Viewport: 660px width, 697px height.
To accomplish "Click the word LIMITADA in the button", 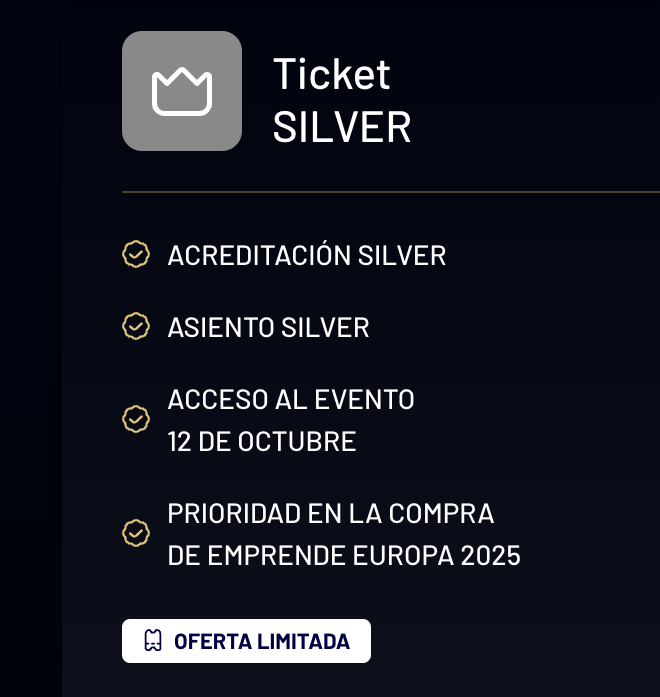I will pyautogui.click(x=303, y=641).
